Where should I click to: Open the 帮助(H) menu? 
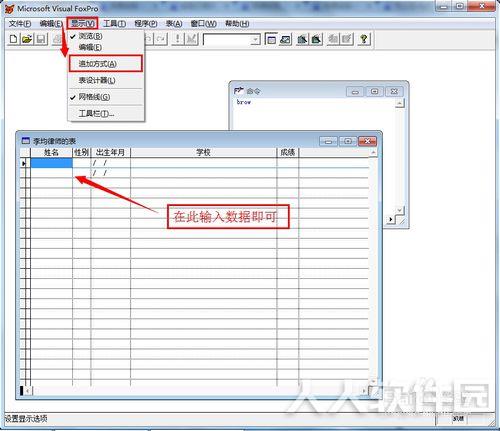[237, 24]
